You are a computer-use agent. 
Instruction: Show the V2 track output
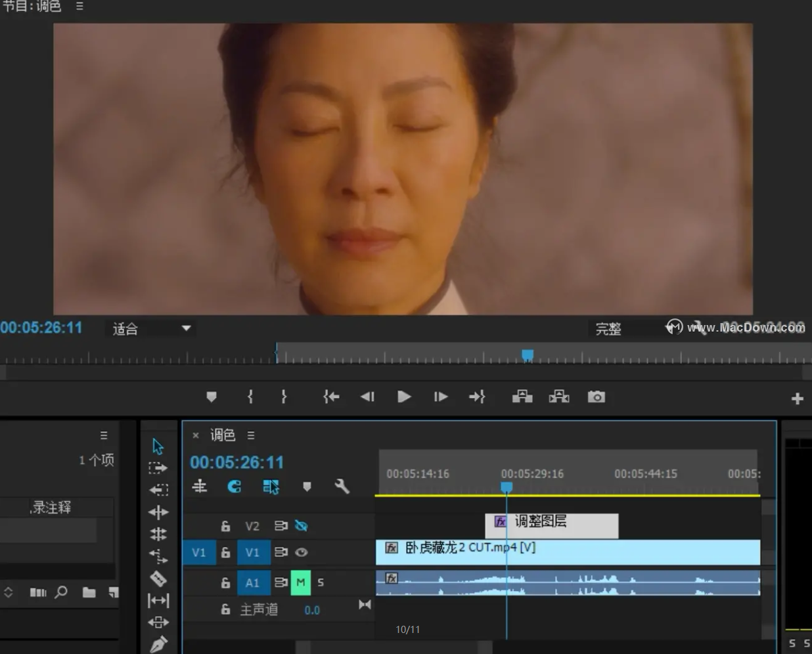click(302, 526)
